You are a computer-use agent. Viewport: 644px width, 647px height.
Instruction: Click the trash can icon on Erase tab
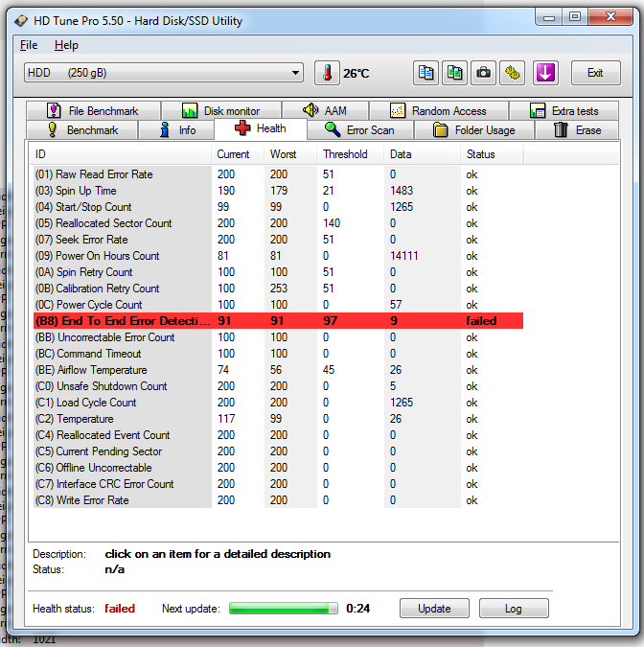coord(561,130)
